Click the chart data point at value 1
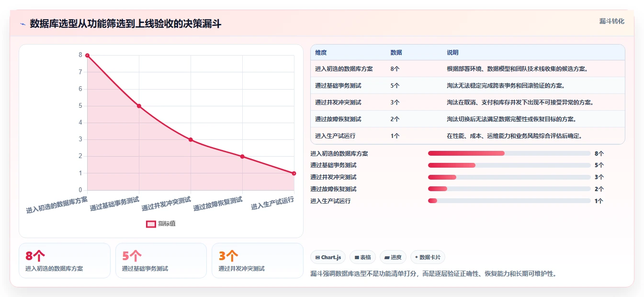This screenshot has height=297, width=644. pyautogui.click(x=294, y=173)
